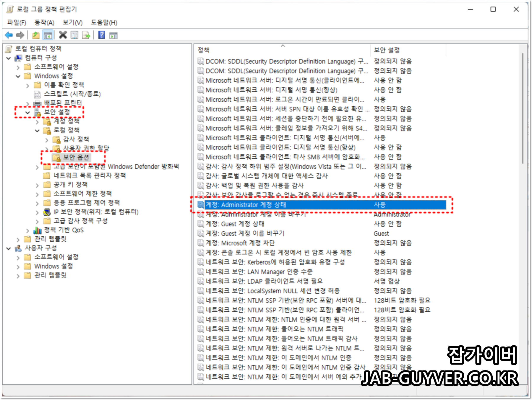Screen dimensions: 532x400
Task: Expand the 고급 감사 정책 구성 node
Action: point(37,222)
